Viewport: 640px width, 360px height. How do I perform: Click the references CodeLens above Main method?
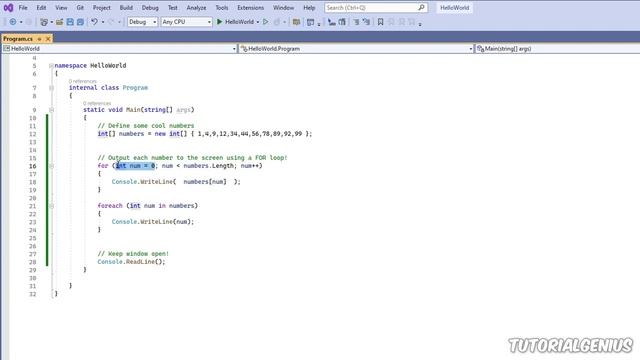pyautogui.click(x=97, y=103)
